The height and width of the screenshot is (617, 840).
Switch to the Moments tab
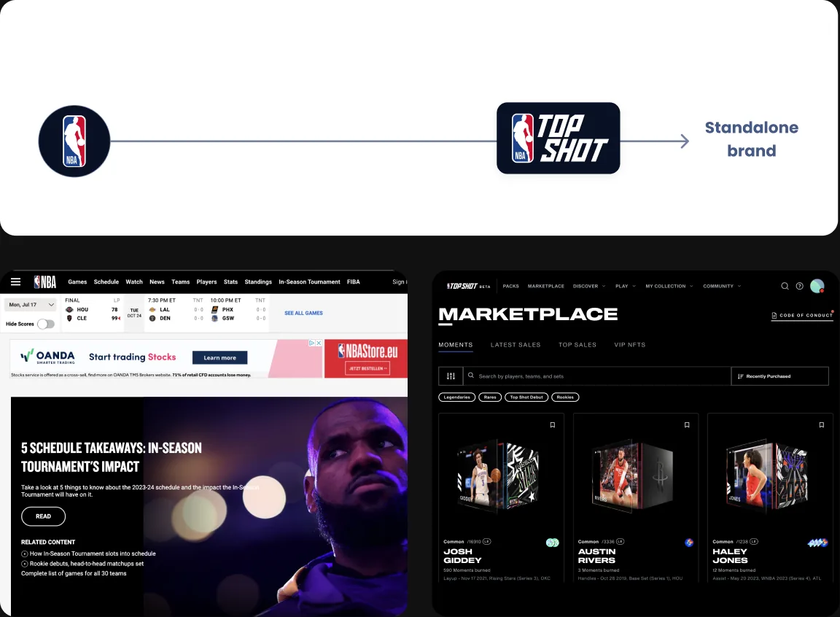pyautogui.click(x=455, y=345)
